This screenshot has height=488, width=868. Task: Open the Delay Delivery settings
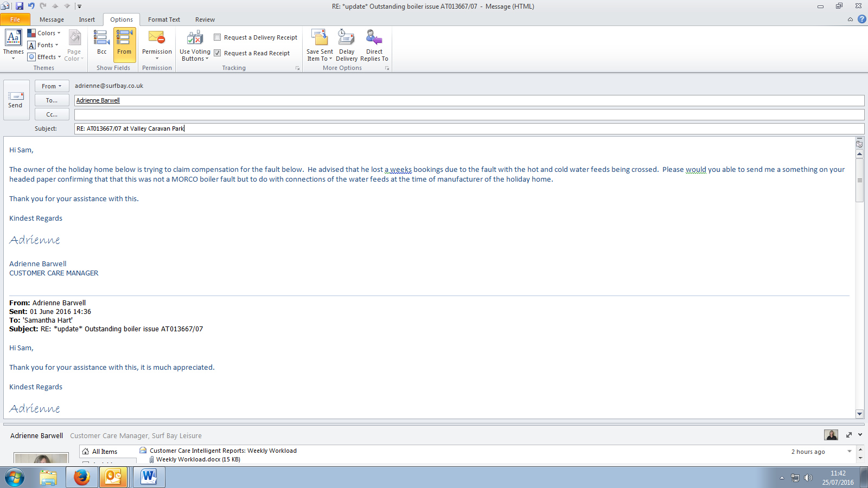coord(347,46)
